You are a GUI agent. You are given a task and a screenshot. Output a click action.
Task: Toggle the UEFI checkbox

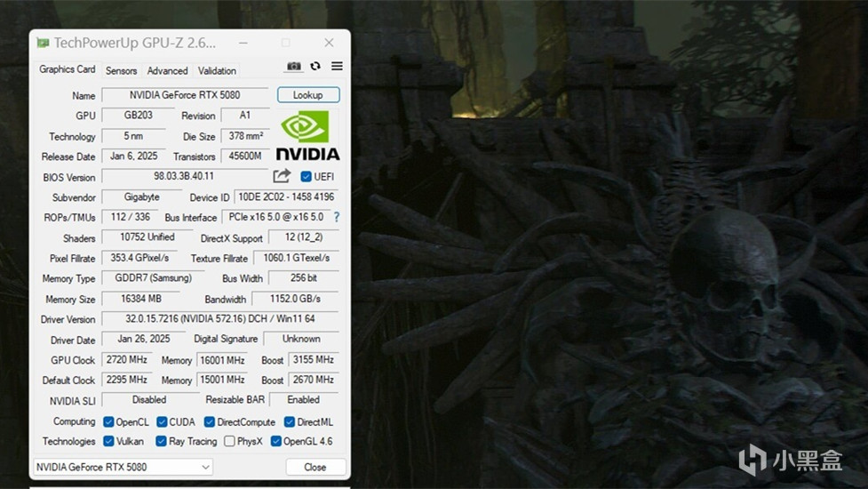coord(306,177)
